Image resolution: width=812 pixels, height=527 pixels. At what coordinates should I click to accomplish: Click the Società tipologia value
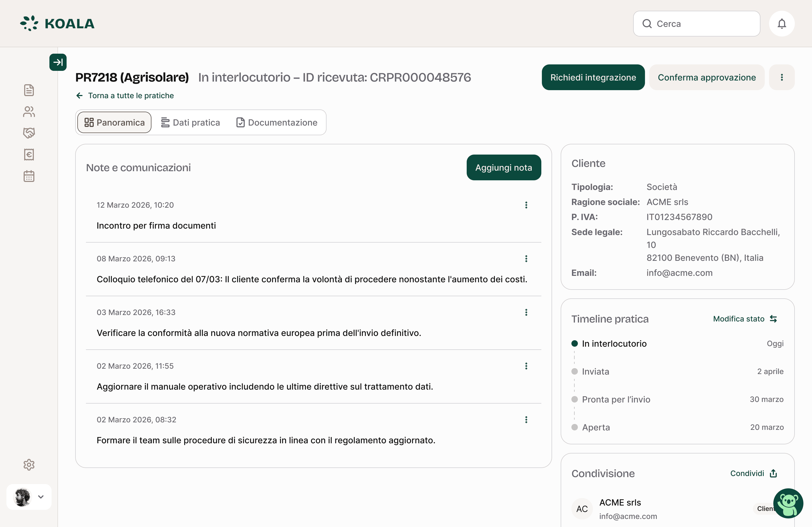(662, 187)
